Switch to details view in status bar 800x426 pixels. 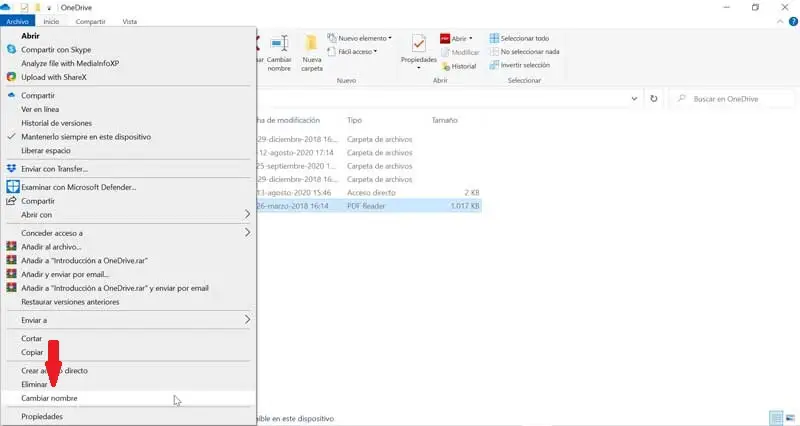pyautogui.click(x=776, y=418)
